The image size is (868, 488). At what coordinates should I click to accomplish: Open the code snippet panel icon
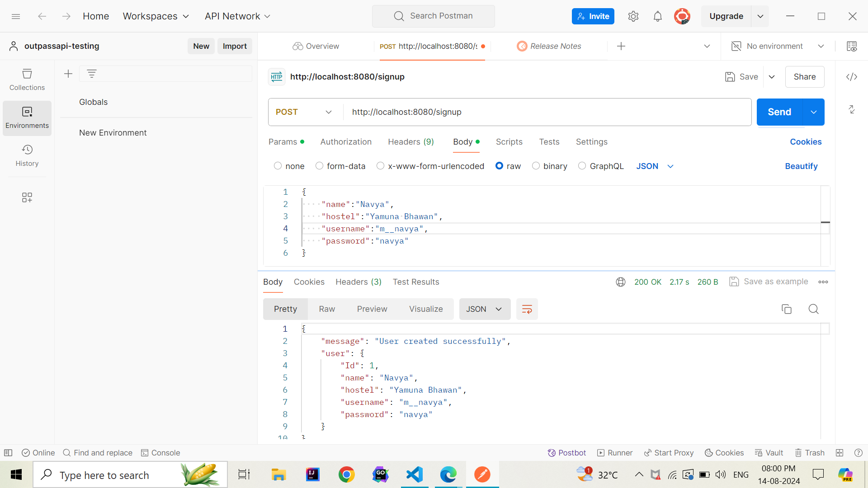[x=852, y=77]
